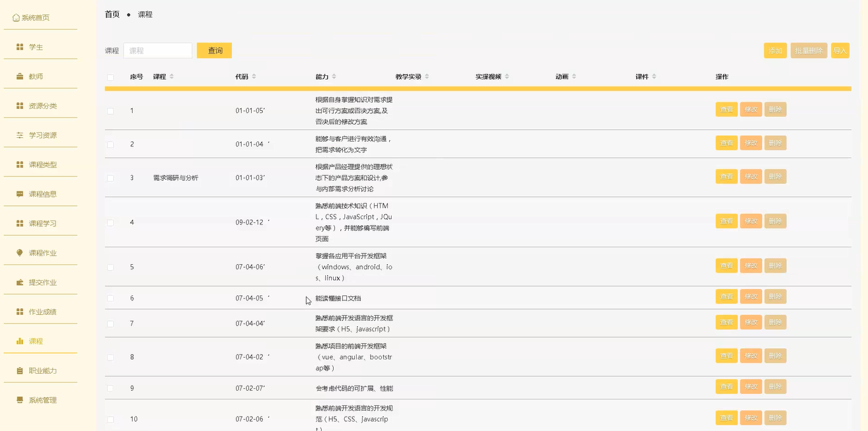
Task: Click inside the 课程 search input field
Action: [158, 50]
